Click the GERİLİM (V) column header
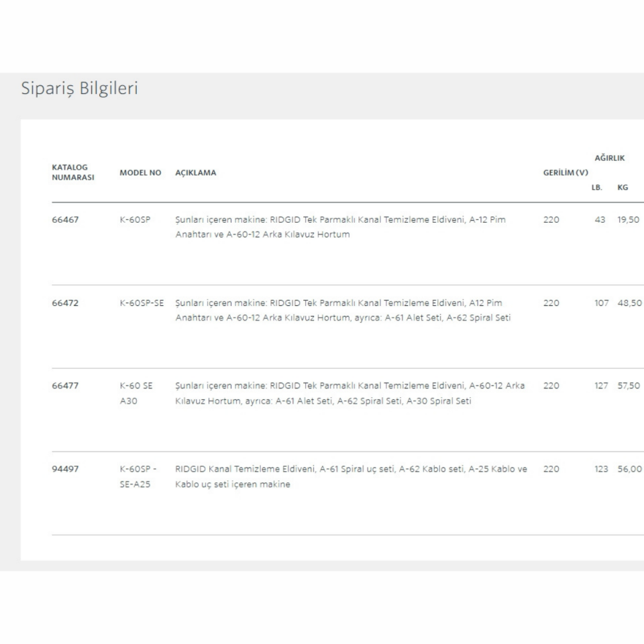The width and height of the screenshot is (644, 644). click(x=566, y=172)
